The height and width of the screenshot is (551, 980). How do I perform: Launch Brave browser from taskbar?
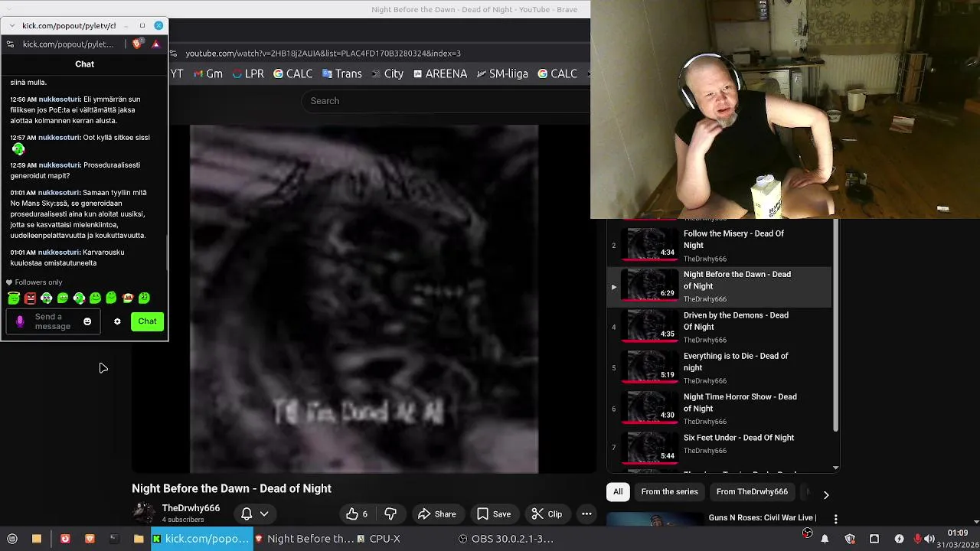click(90, 539)
